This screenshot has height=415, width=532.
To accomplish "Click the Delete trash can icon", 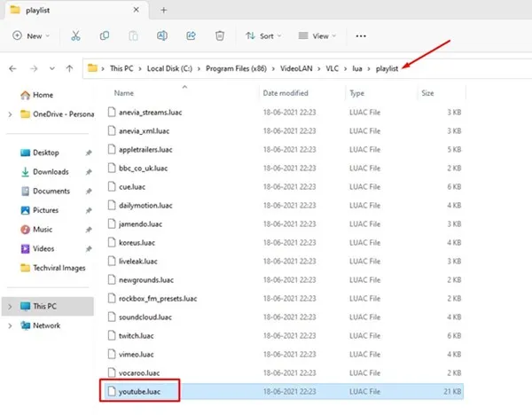I will tap(220, 35).
